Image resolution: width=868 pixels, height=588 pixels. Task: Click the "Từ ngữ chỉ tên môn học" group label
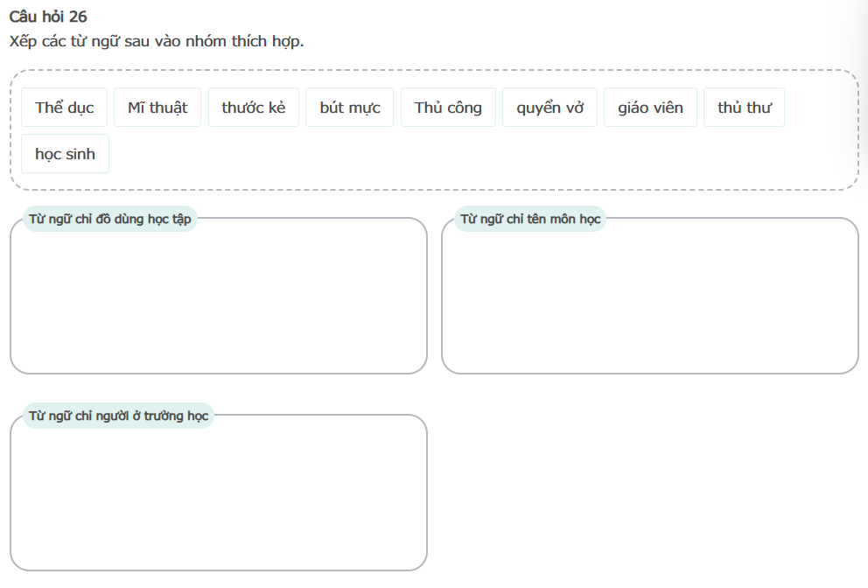(x=530, y=219)
